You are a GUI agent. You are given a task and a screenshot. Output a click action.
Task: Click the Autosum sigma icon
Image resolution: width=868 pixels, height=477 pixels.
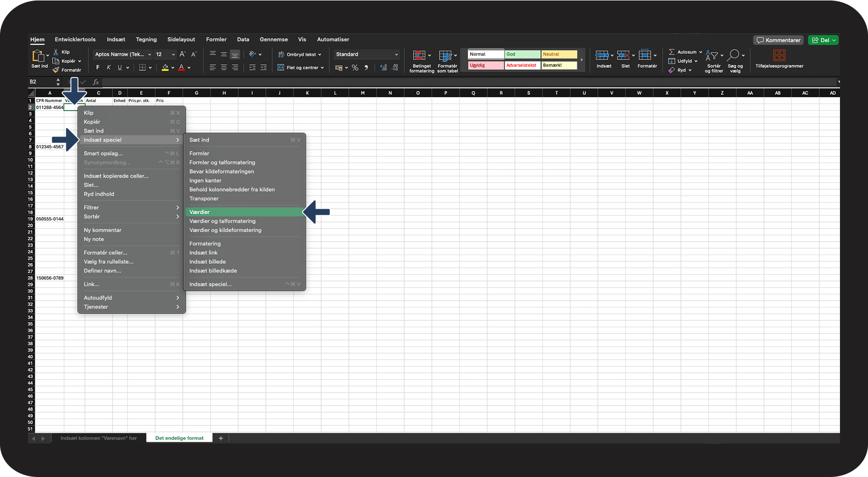tap(672, 52)
